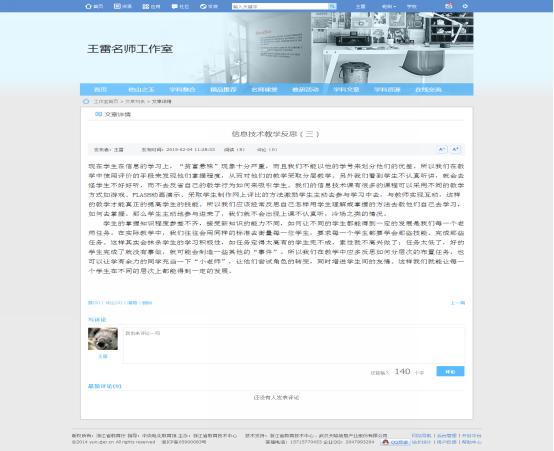The image size is (554, 451).
Task: Click the 文章详情 section heading icon
Action: coord(98,114)
